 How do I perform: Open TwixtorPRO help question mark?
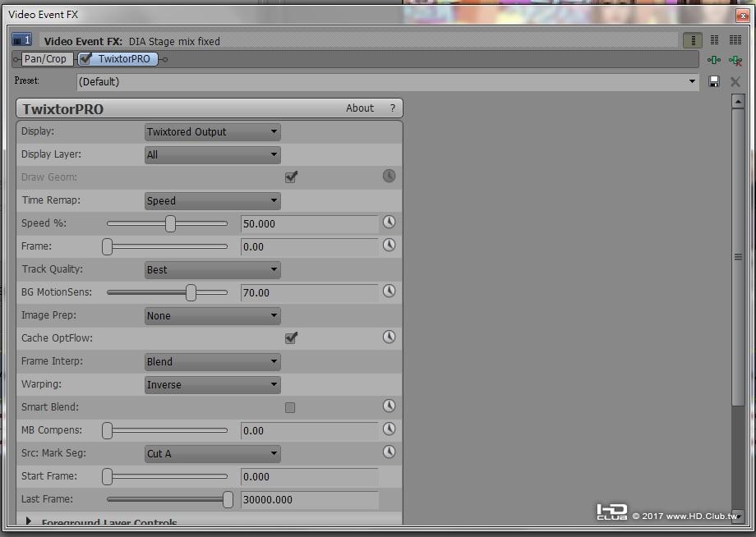pyautogui.click(x=393, y=108)
